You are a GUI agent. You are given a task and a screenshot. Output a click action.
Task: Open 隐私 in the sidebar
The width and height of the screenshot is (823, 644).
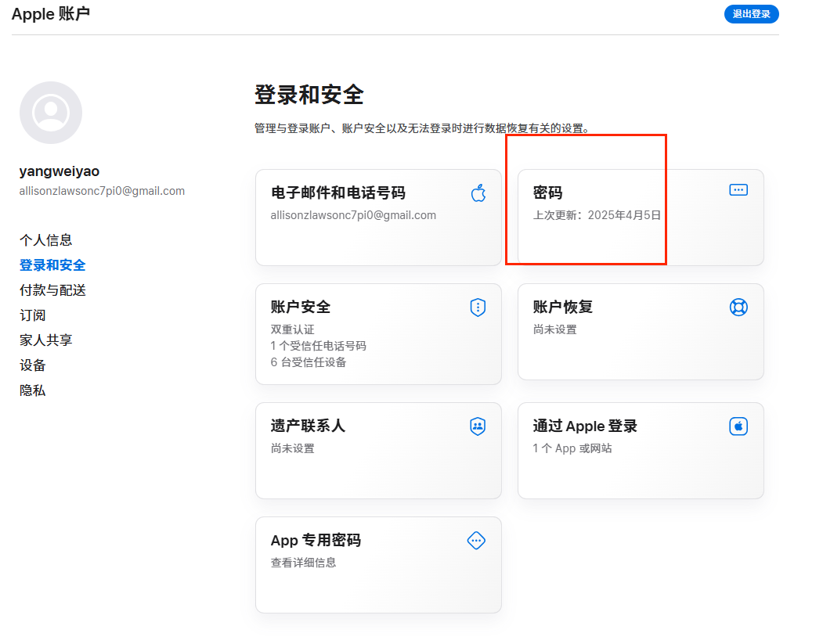[33, 390]
